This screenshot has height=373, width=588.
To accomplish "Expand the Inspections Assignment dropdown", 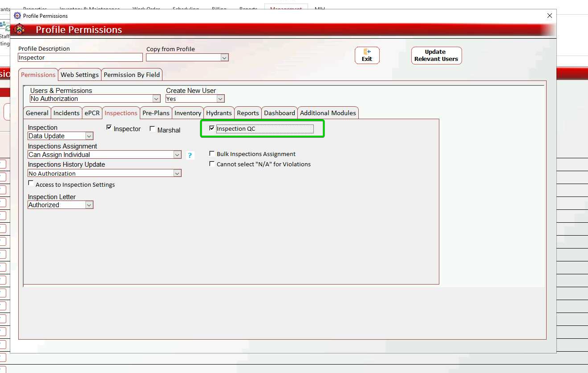I will (178, 155).
